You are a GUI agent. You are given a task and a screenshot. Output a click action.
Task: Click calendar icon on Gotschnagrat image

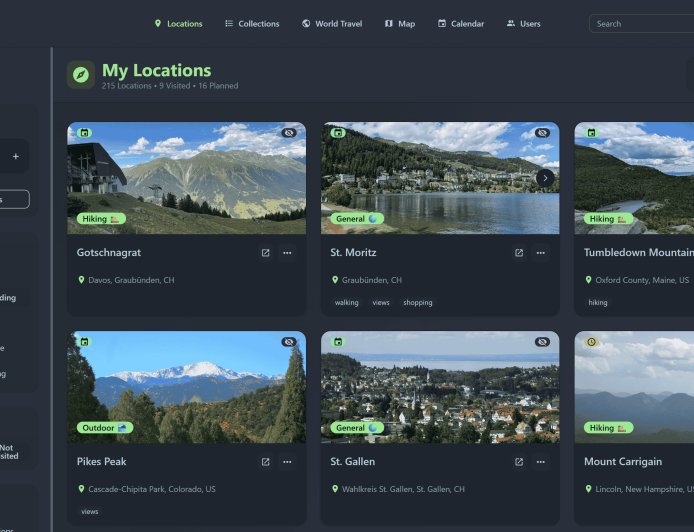(x=85, y=133)
